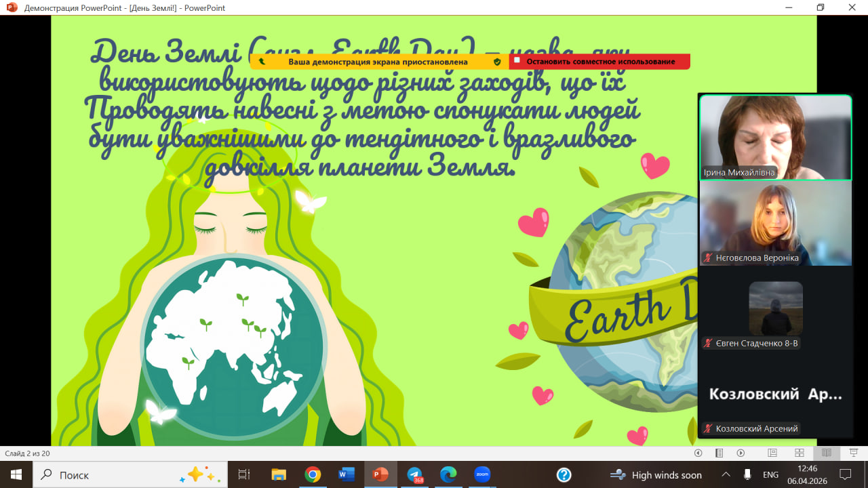Open Windows notification center
Screen dimensions: 868x488
click(845, 474)
